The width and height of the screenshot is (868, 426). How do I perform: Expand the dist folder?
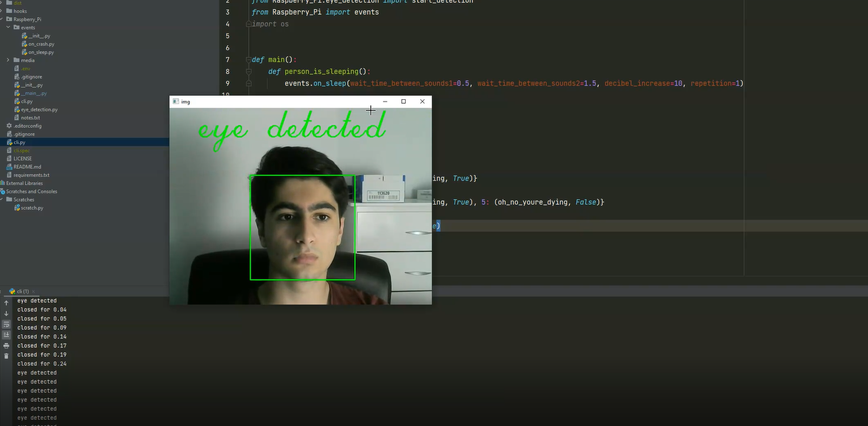pos(2,3)
